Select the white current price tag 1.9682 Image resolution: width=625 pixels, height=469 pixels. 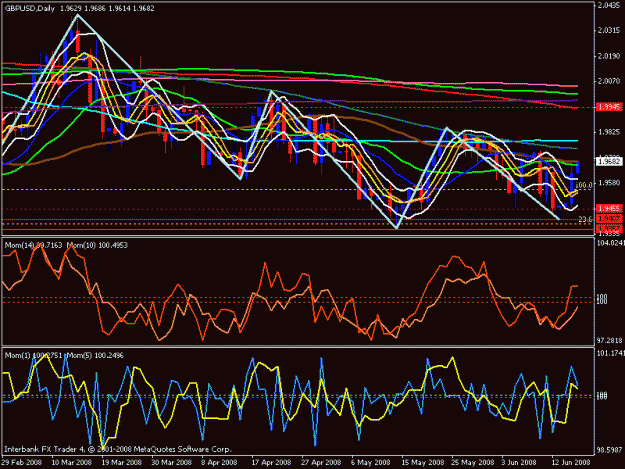click(609, 161)
